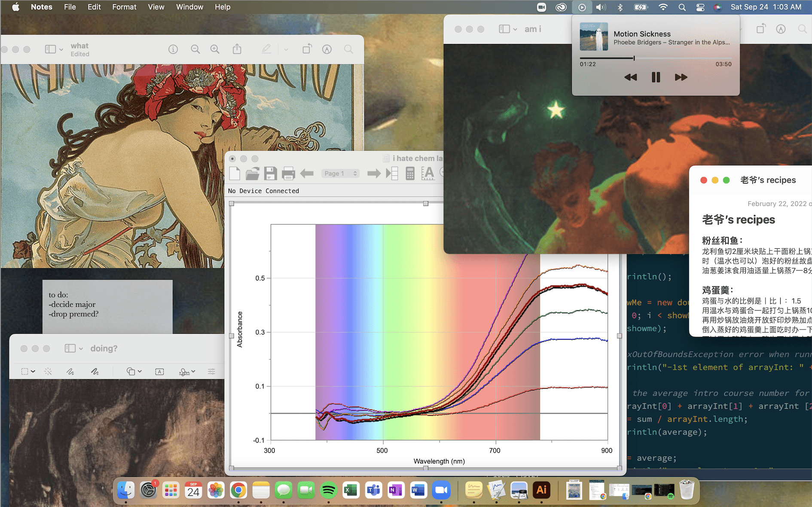Open Wi-Fi menu bar status
Image resolution: width=812 pixels, height=507 pixels.
coord(663,7)
